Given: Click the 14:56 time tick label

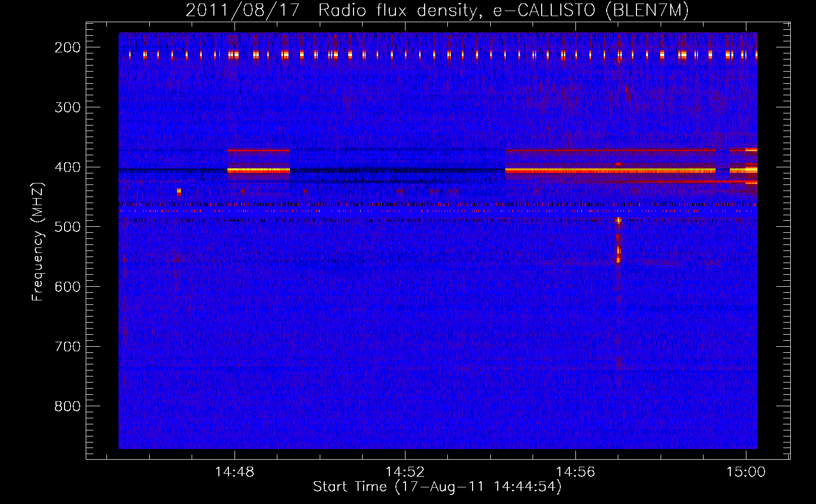Looking at the screenshot, I should point(575,472).
